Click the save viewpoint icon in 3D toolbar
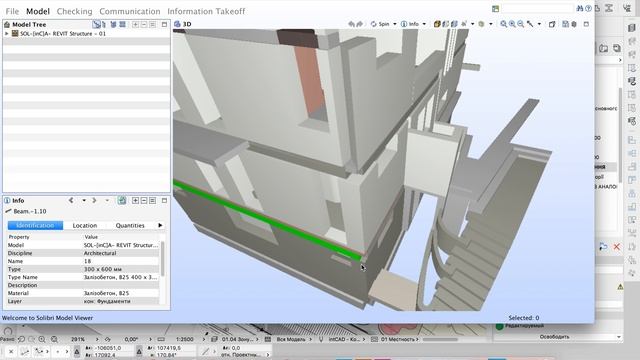Screen dimensions: 640x360 pos(565,24)
